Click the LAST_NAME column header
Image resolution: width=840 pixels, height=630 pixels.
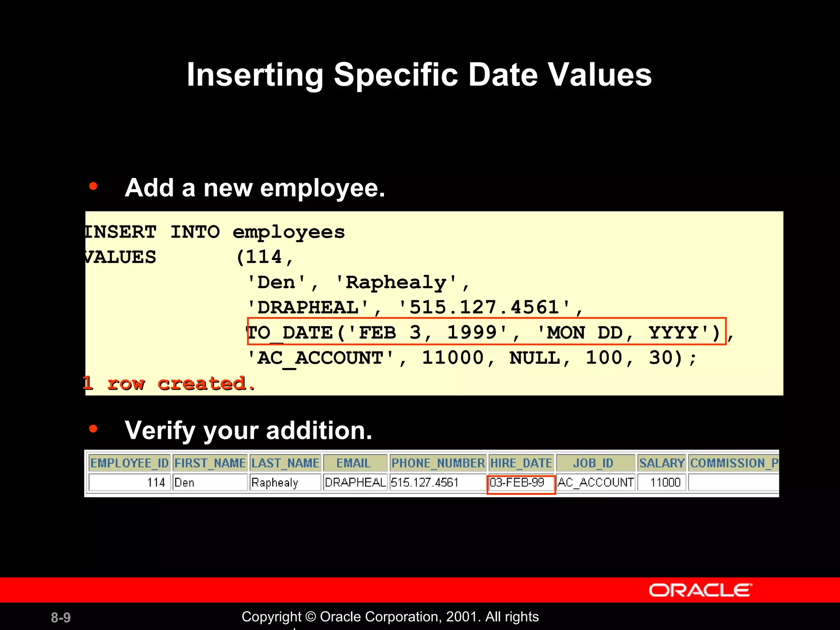[285, 463]
